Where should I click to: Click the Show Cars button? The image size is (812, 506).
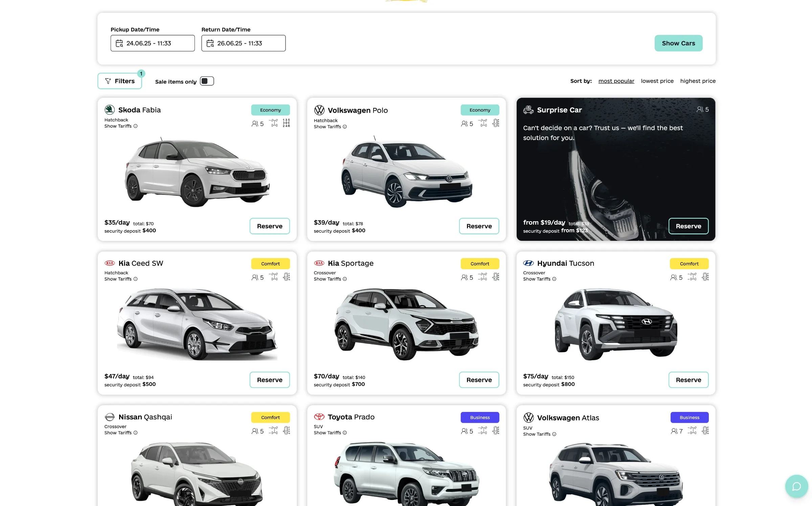pos(678,43)
